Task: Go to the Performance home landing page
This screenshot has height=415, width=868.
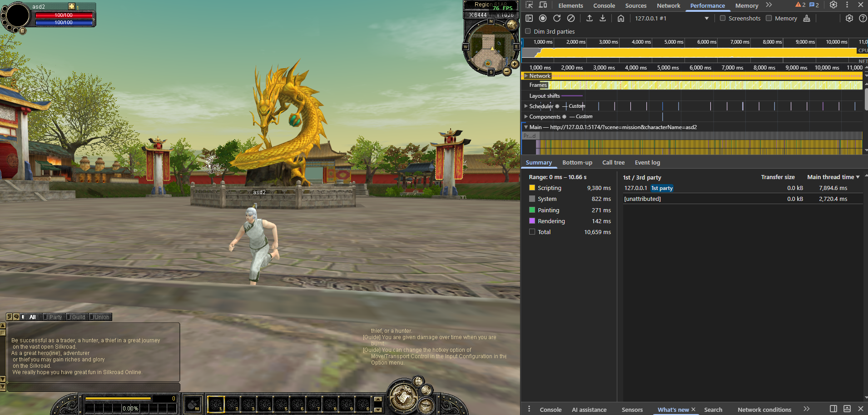Action: pos(621,18)
